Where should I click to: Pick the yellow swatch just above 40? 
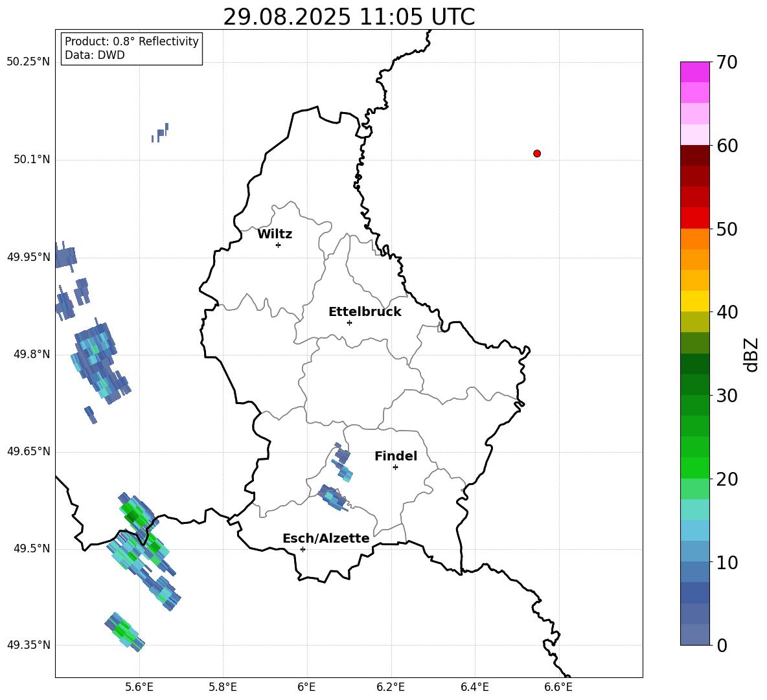point(695,301)
